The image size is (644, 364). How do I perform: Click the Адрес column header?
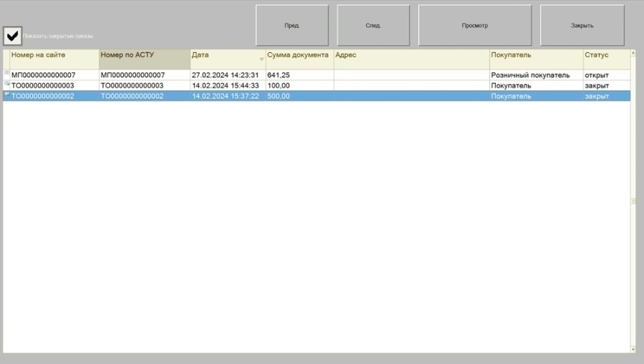pyautogui.click(x=411, y=59)
